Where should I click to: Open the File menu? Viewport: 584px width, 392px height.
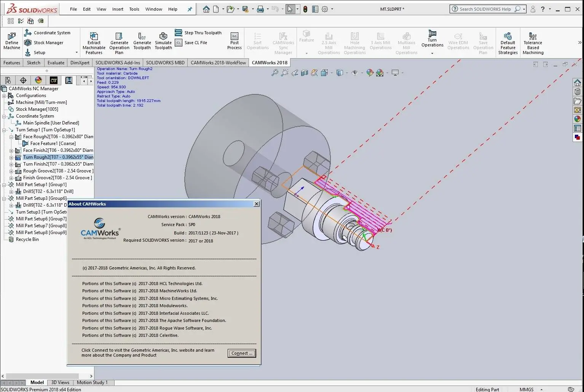[x=73, y=9]
